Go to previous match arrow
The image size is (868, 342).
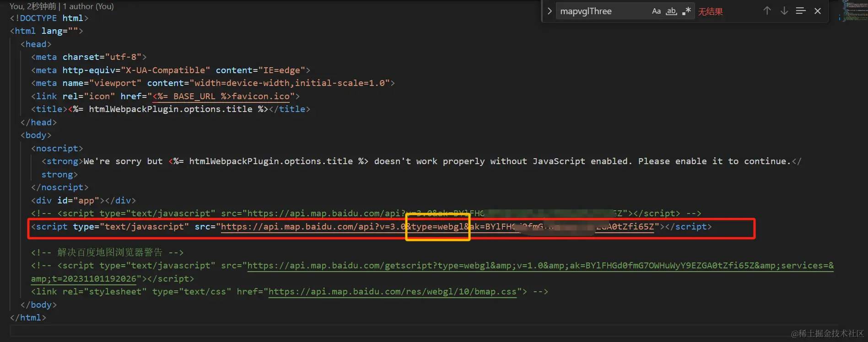click(x=767, y=11)
